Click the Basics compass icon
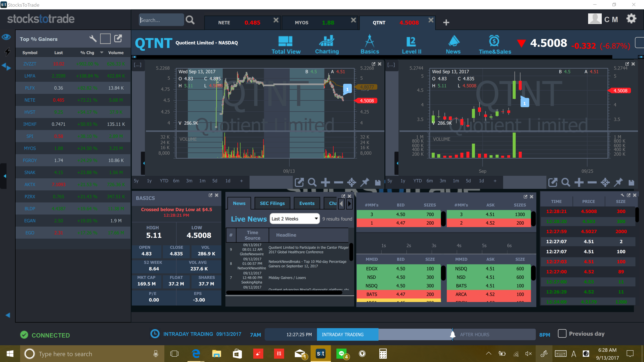644x362 pixels. [370, 41]
